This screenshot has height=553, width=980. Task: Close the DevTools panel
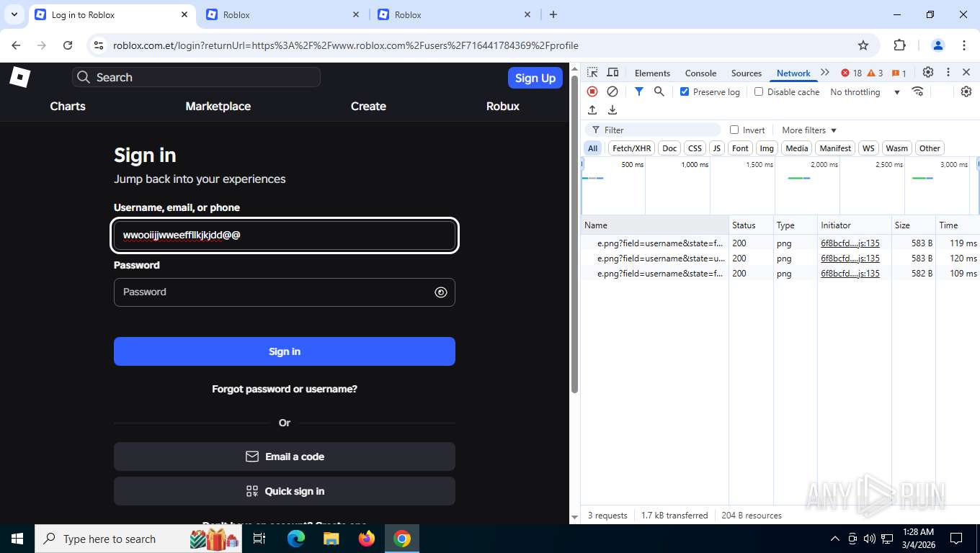(966, 72)
